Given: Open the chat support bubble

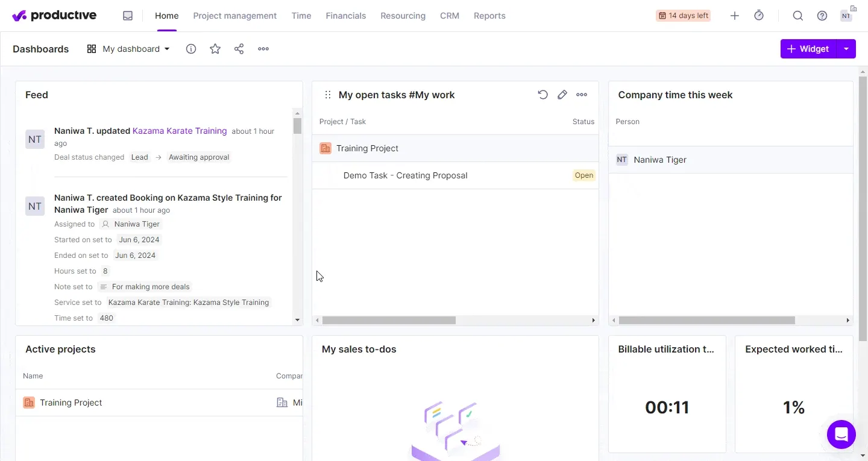Looking at the screenshot, I should pyautogui.click(x=841, y=434).
